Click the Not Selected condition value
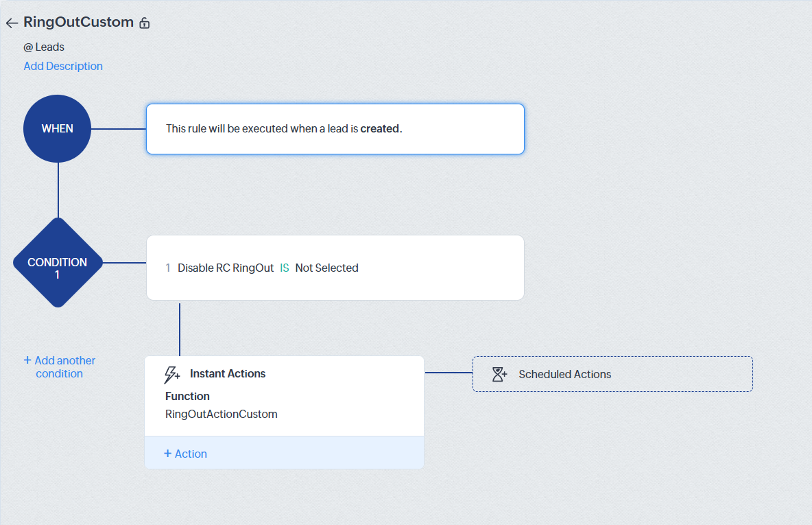 coord(326,268)
